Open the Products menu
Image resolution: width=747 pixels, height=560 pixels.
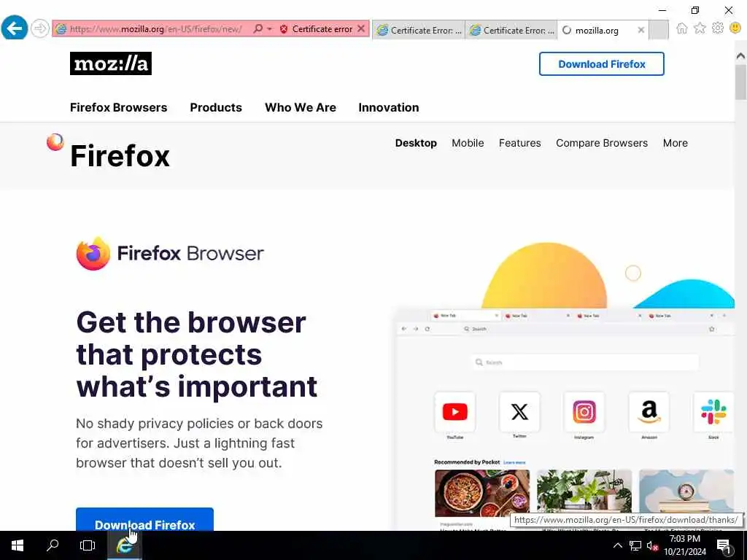216,108
